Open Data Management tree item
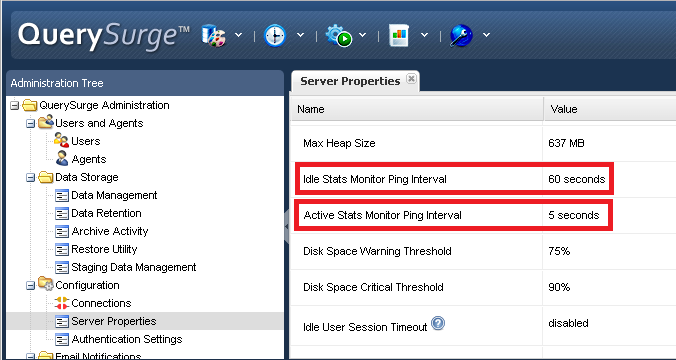676x360 pixels. 114,195
